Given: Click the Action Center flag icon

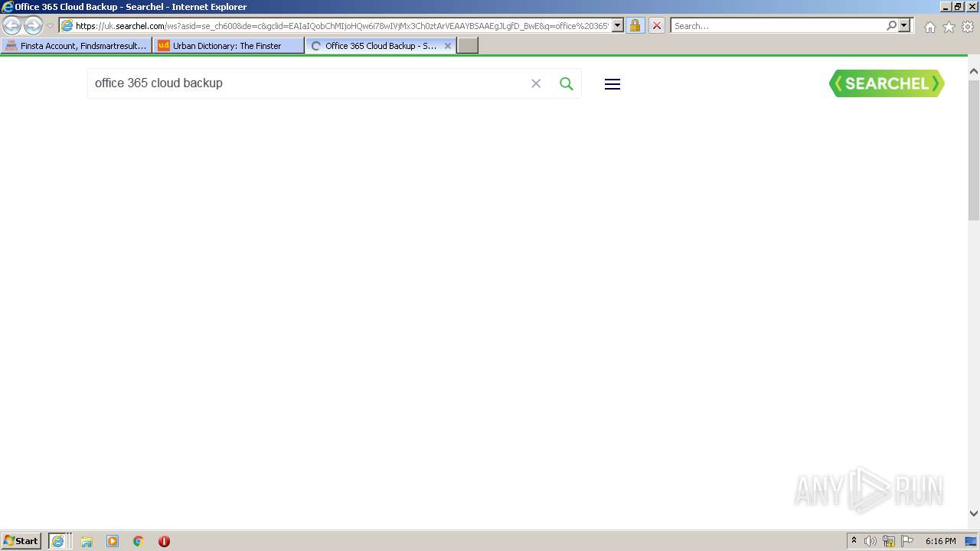Looking at the screenshot, I should (907, 541).
